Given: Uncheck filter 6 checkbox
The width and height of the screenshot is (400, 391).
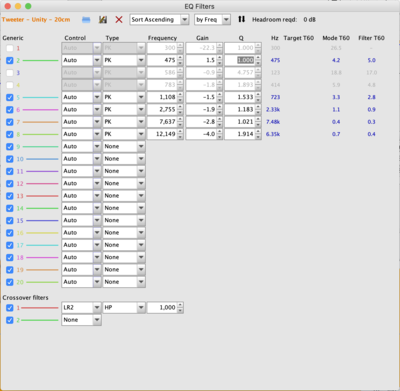Looking at the screenshot, I should coord(10,110).
